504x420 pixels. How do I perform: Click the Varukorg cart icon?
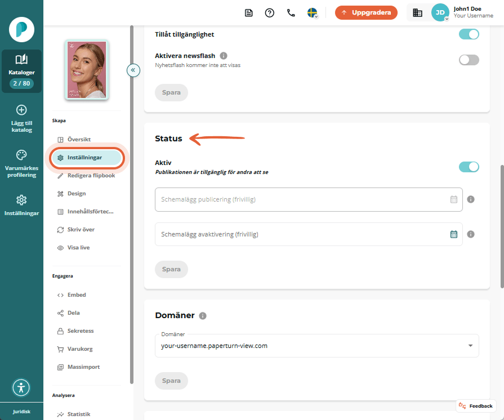[60, 349]
